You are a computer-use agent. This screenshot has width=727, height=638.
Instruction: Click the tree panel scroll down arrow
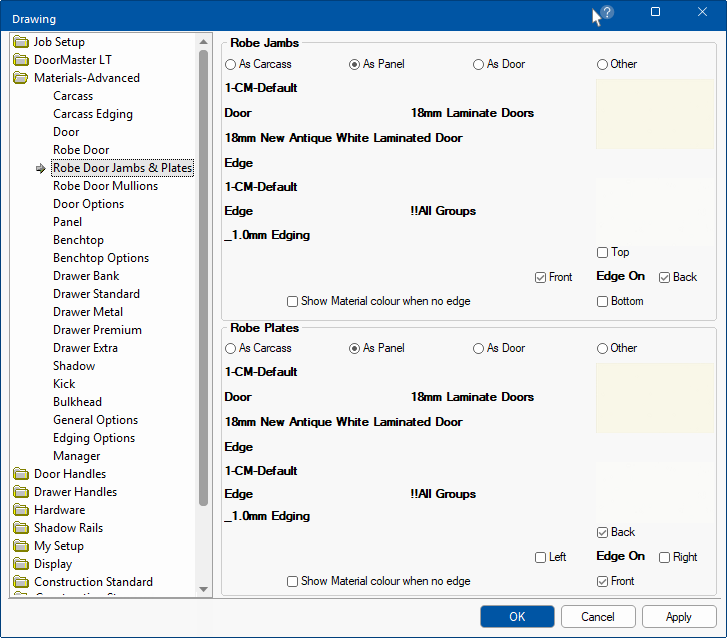204,589
